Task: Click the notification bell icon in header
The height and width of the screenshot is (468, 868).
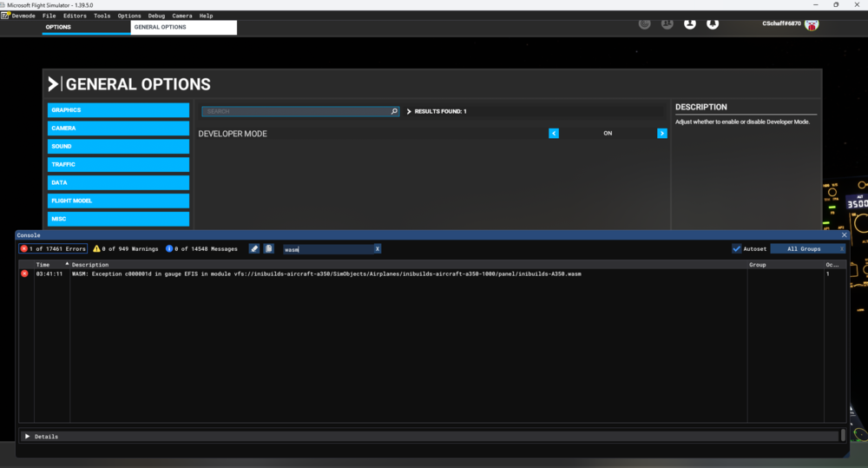Action: [713, 24]
